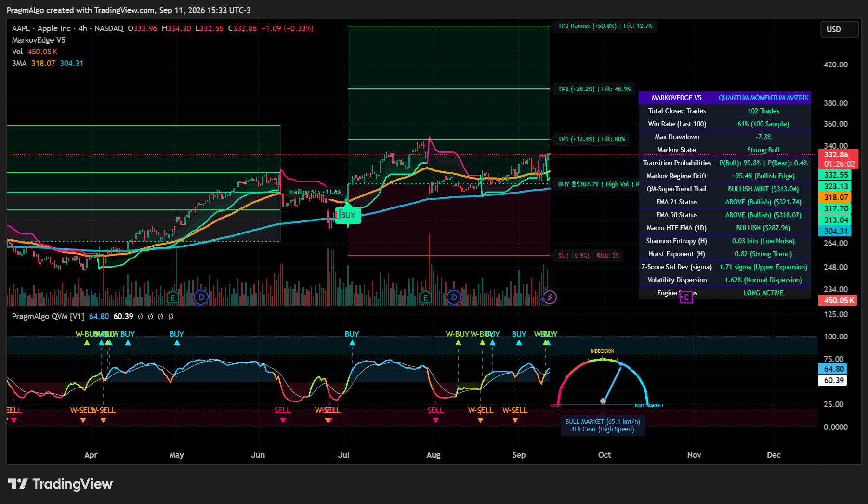Click the white 60.39 oscillator axis label
Viewport: 868px width, 504px height.
[833, 380]
